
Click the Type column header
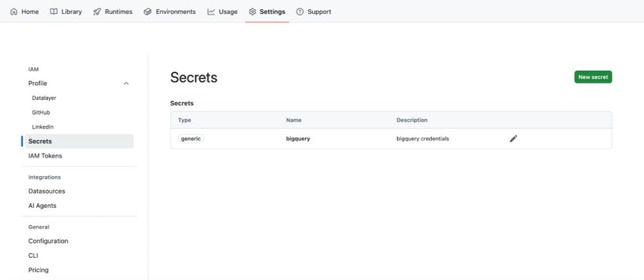[x=184, y=120]
